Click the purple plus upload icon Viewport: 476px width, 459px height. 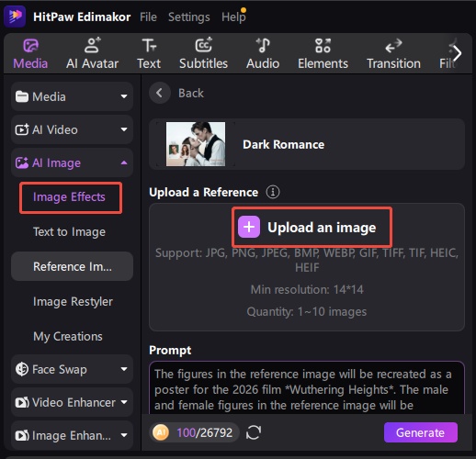coord(249,227)
